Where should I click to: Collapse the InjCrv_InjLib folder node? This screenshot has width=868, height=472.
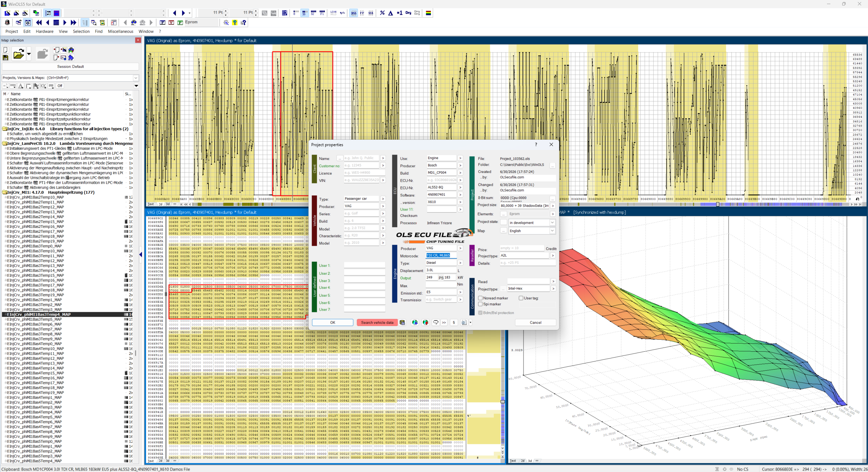tap(5, 129)
